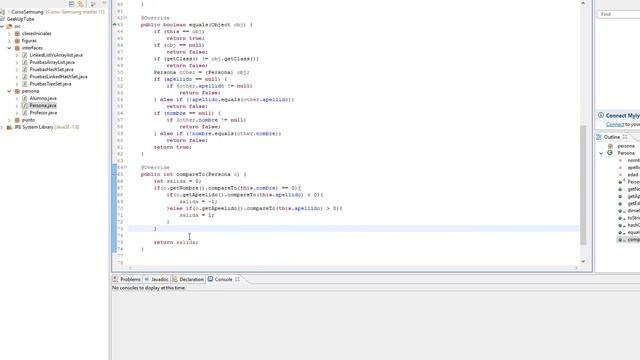Click the persona package icon in Package Explorer
640x360 pixels.
[x=17, y=91]
